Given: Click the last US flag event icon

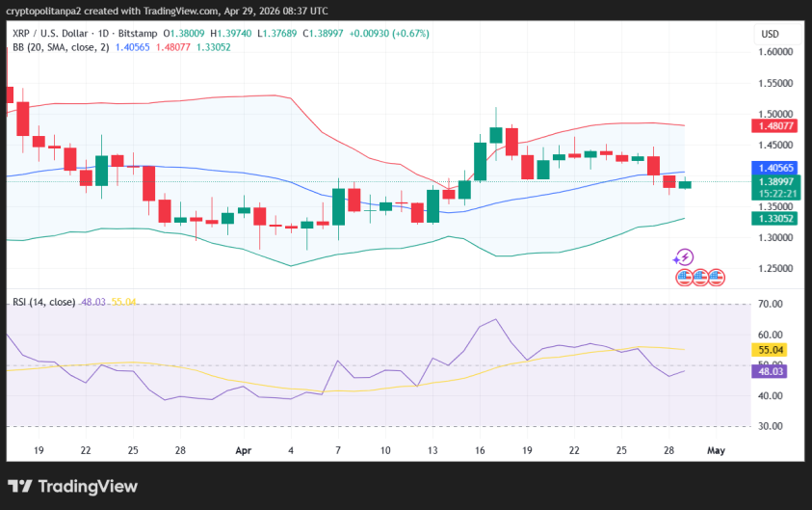Looking at the screenshot, I should click(718, 278).
